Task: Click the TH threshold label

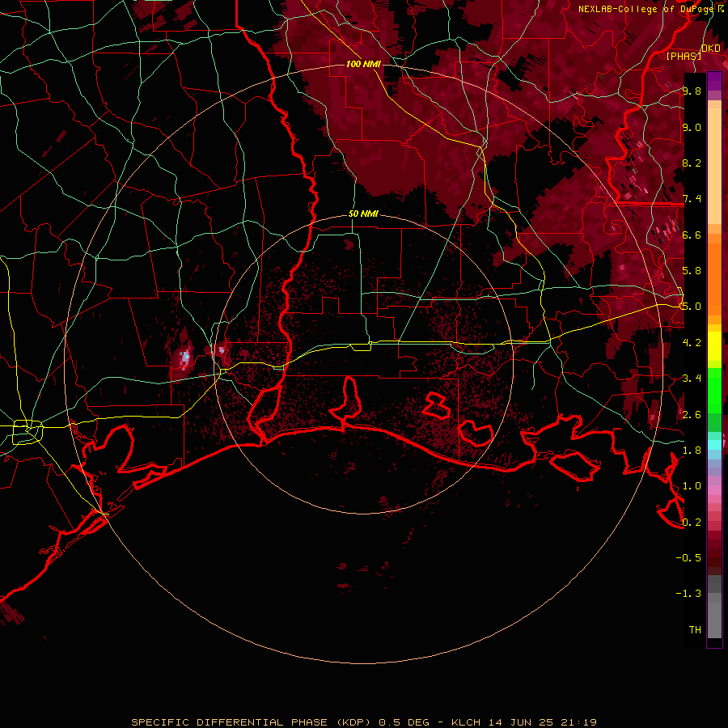Action: [695, 630]
